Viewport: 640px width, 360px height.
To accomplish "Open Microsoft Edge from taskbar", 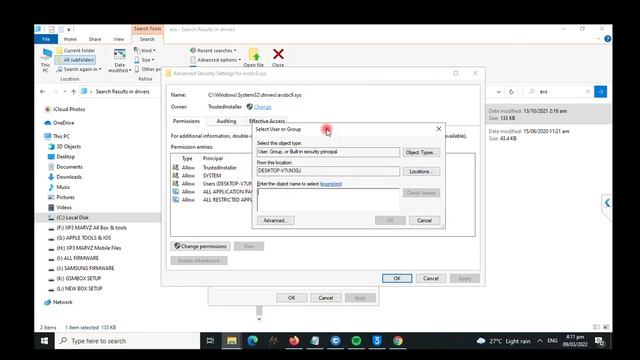I will [x=253, y=341].
